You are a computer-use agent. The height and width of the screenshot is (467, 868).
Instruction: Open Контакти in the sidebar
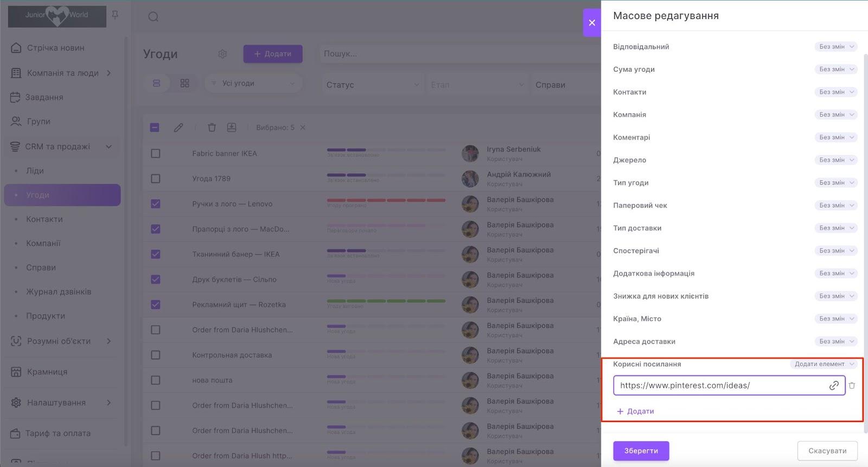click(44, 219)
